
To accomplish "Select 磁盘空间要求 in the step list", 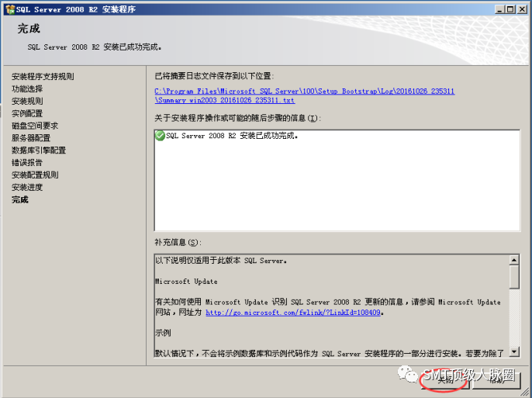I will pos(35,126).
